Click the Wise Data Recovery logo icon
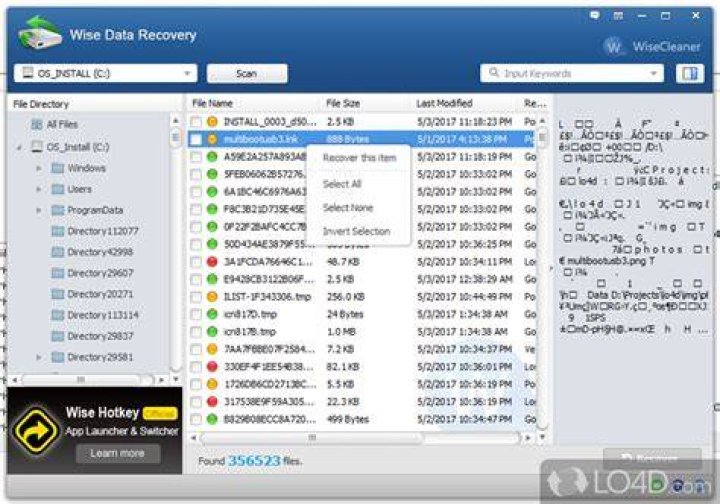This screenshot has width=720, height=504. tap(40, 33)
